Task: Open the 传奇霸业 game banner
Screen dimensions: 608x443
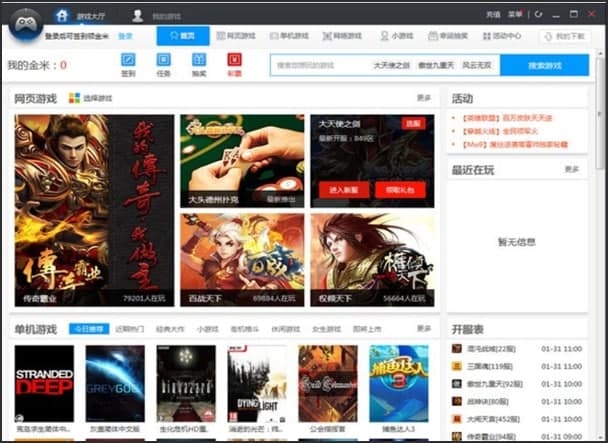Action: (94, 210)
